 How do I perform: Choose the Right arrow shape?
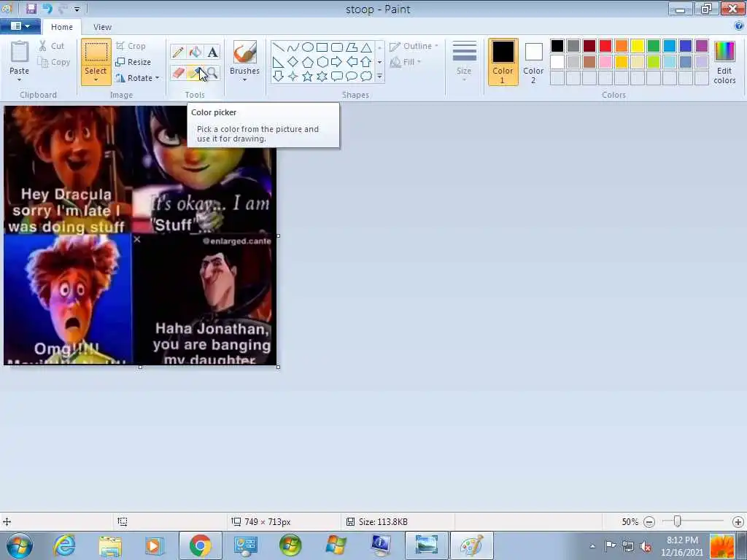click(337, 62)
